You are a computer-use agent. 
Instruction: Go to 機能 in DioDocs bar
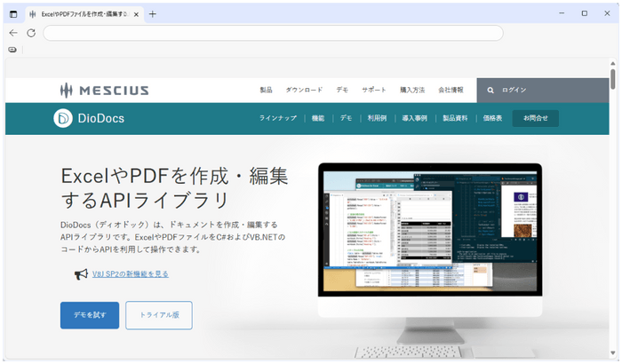(318, 118)
